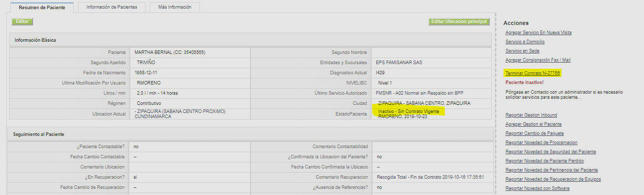Select the Paciente Inactivo! warning text
The width and height of the screenshot is (644, 195).
pyautogui.click(x=524, y=82)
